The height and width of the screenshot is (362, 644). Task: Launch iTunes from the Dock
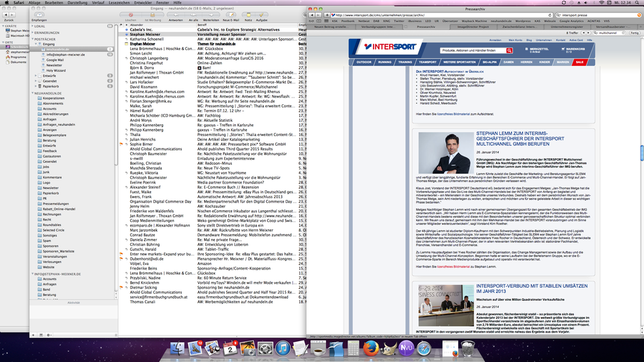(x=283, y=348)
